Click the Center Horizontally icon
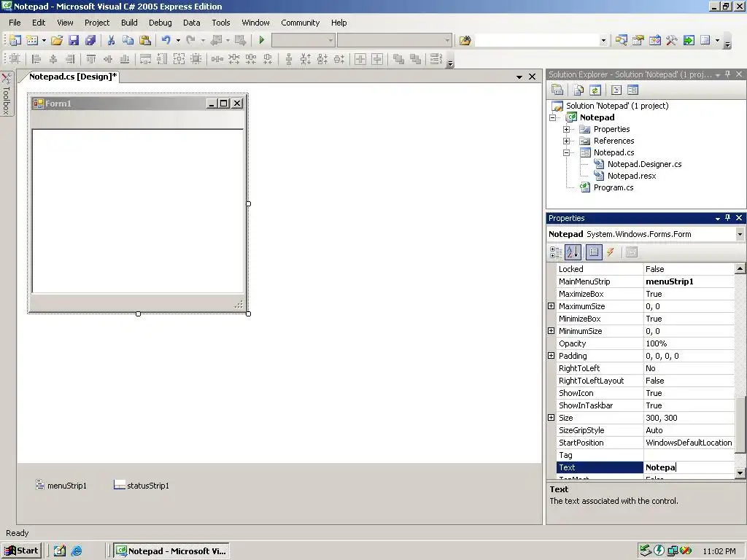This screenshot has width=747, height=560. click(x=360, y=59)
